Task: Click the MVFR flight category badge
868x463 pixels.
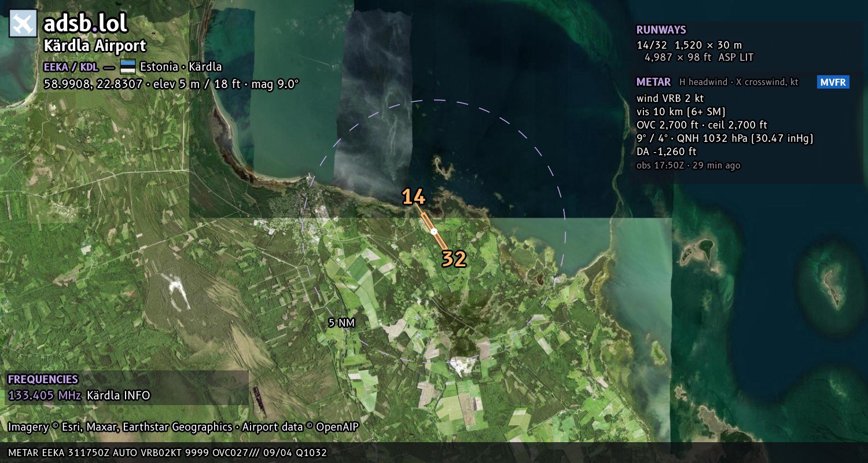Action: 833,82
